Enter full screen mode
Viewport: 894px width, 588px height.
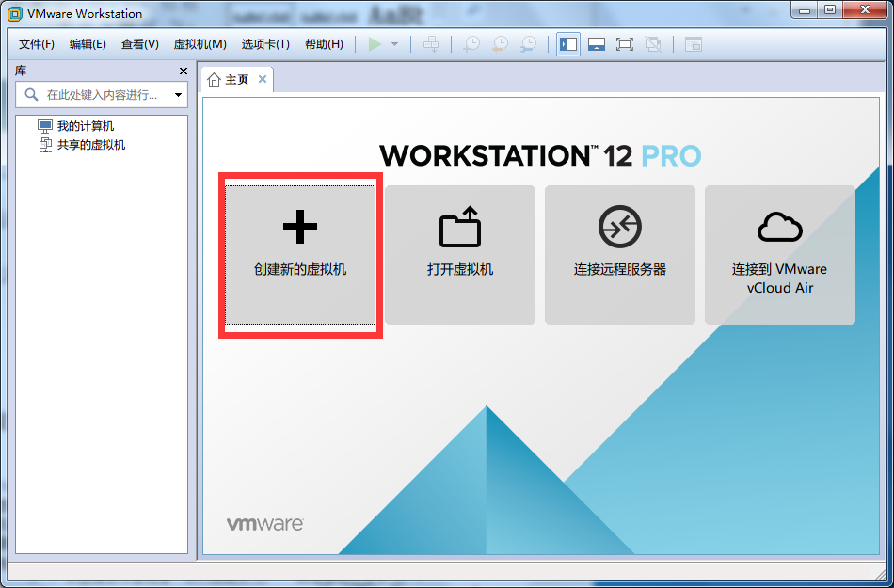pos(624,44)
